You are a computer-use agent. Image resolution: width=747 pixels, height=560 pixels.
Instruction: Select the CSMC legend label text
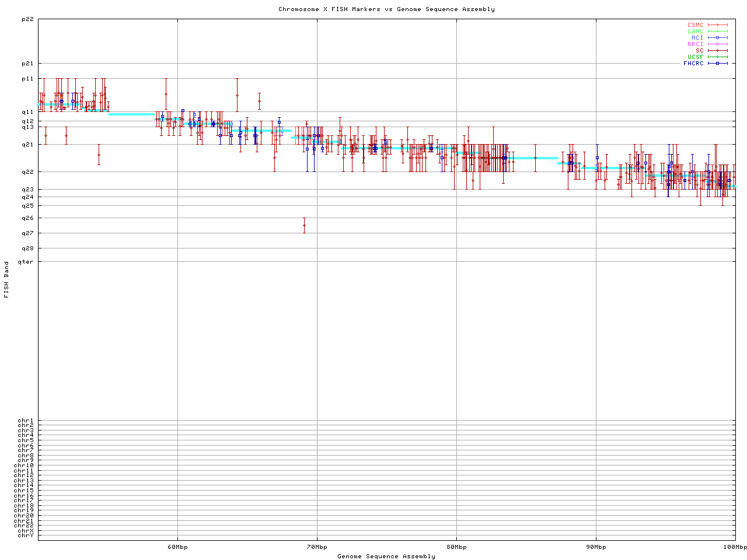(x=695, y=25)
